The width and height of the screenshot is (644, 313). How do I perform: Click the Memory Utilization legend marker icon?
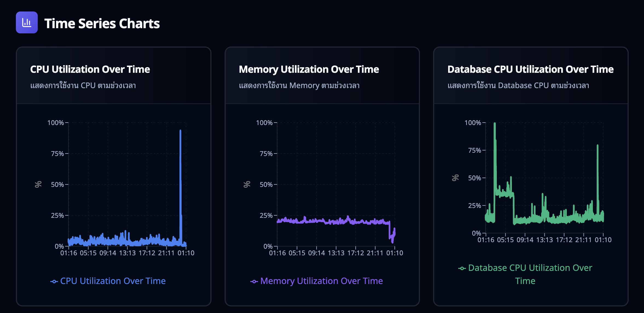[x=254, y=281]
